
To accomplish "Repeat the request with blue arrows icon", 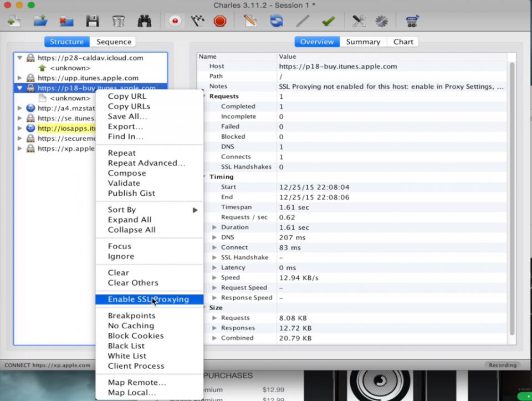I will click(x=276, y=21).
